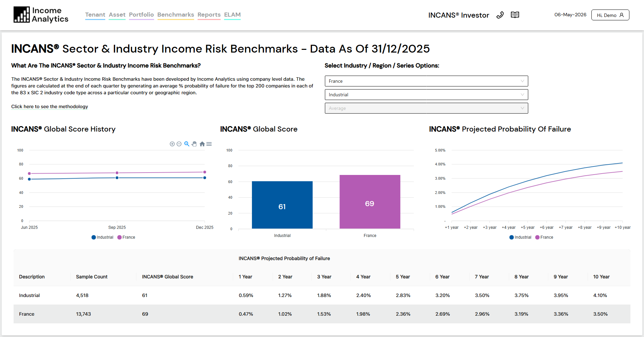Open the chart hamburger menu
644x337 pixels.
[209, 144]
